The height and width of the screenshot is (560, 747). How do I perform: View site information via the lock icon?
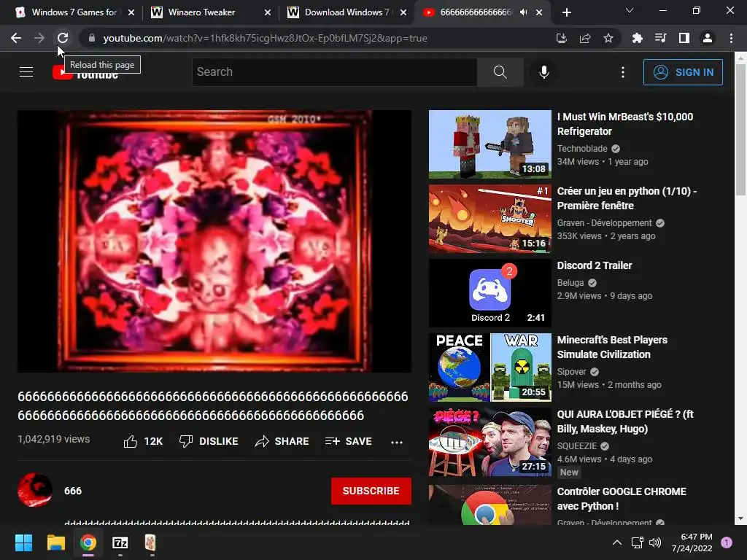click(92, 38)
